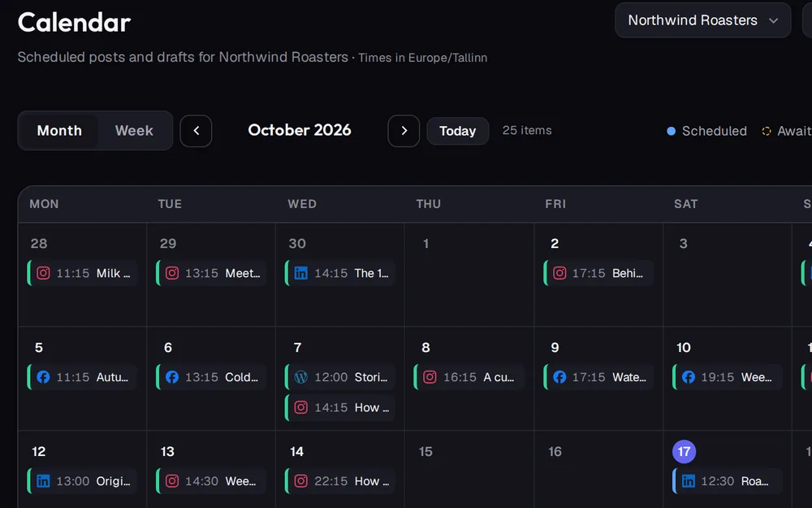The image size is (812, 508).
Task: Select the highlighted day 17
Action: [684, 451]
